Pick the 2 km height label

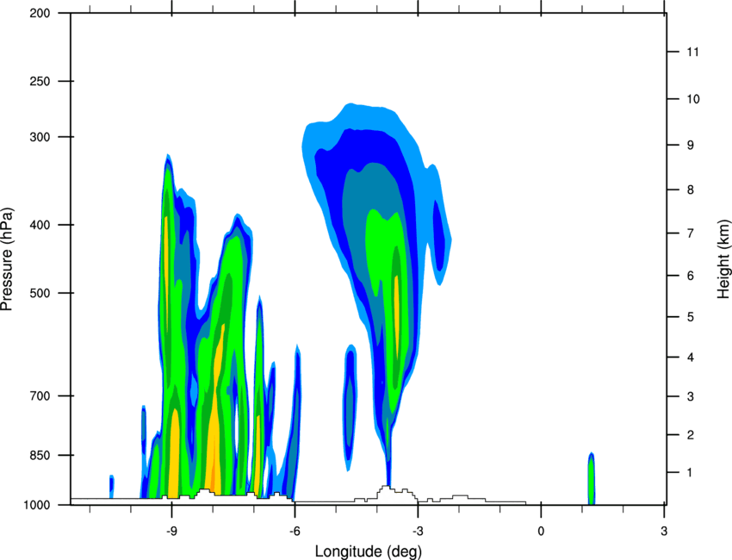[x=690, y=435]
